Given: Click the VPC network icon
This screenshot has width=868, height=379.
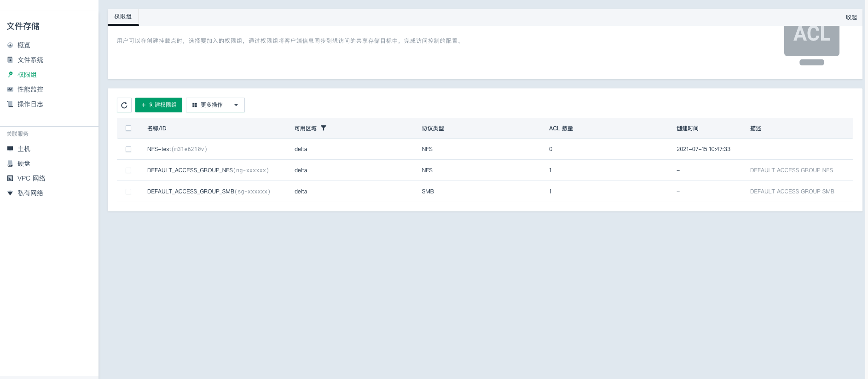Looking at the screenshot, I should click(10, 178).
